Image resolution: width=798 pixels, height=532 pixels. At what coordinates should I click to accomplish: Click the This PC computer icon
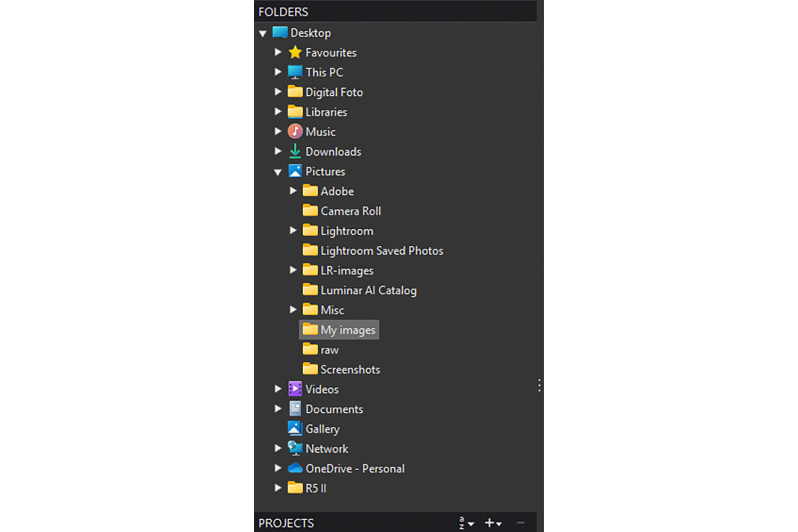(x=295, y=72)
